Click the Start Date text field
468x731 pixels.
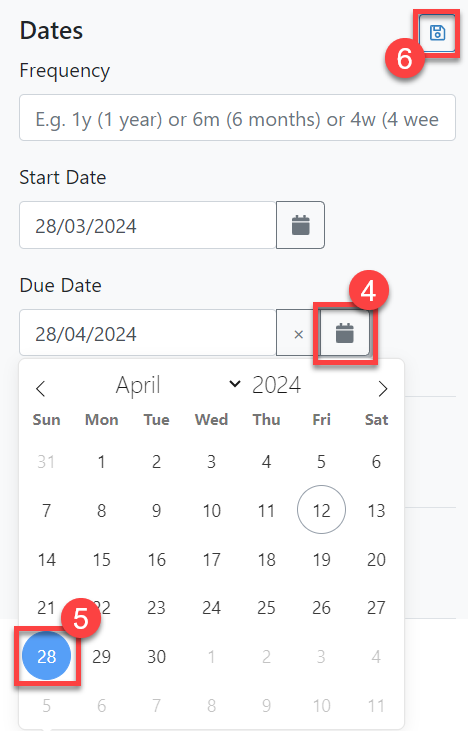pos(148,225)
